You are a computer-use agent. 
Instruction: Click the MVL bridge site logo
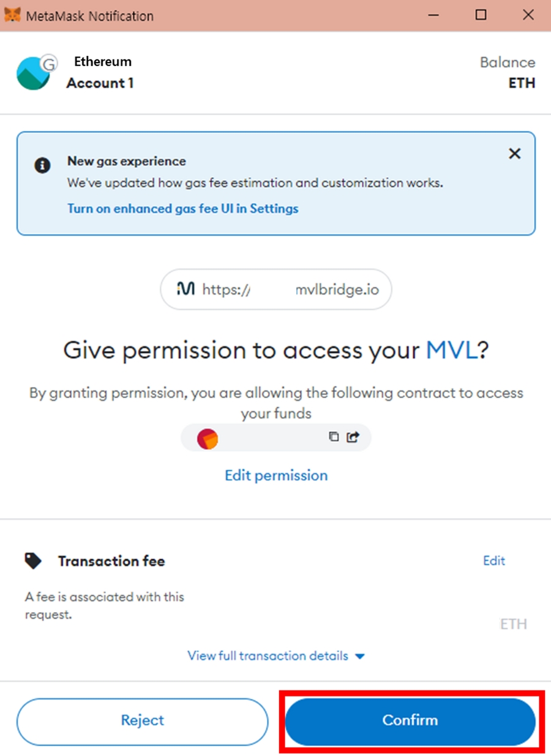186,289
